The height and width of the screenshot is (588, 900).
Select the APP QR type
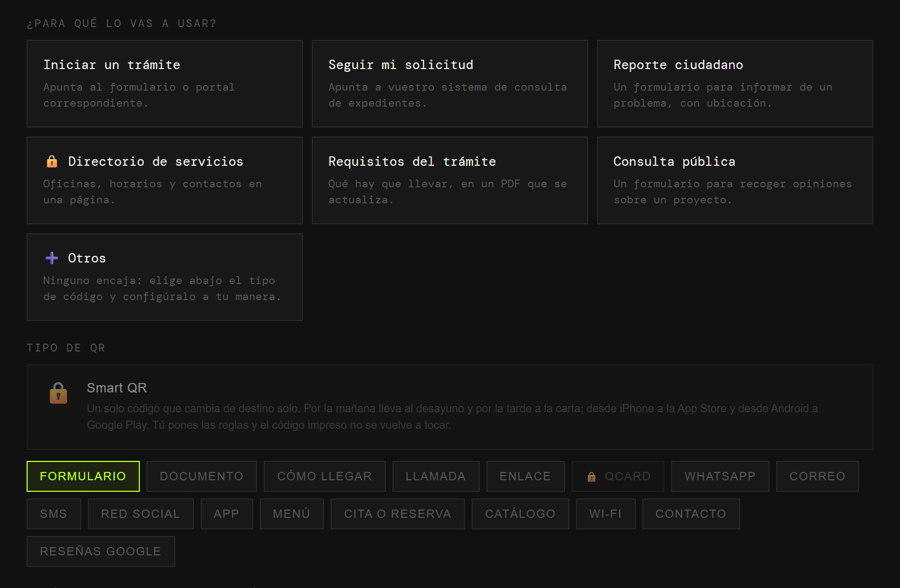227,514
